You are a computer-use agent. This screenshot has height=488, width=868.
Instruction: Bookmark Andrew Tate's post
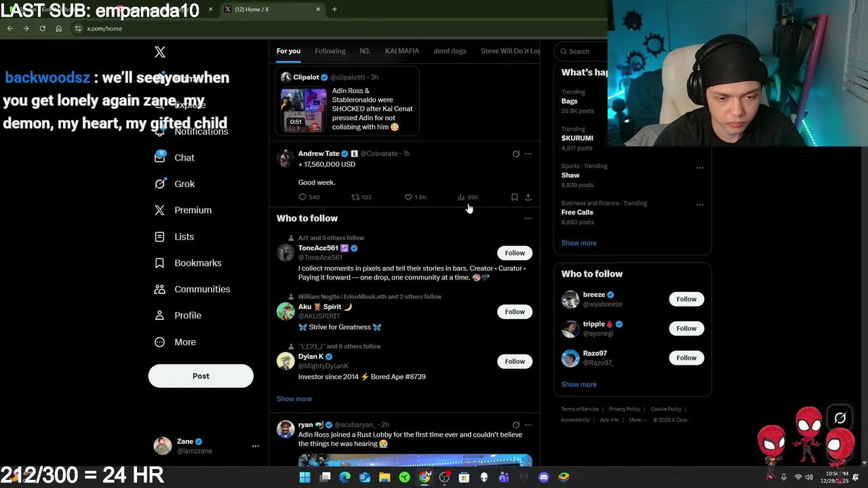pyautogui.click(x=515, y=197)
